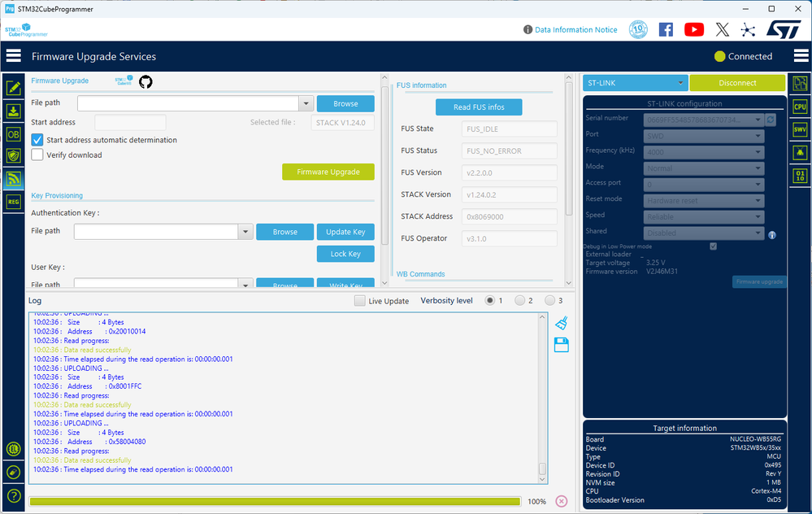Click the STM32CubeWB logo icon
Screen dimensions: 812x514
(124, 81)
